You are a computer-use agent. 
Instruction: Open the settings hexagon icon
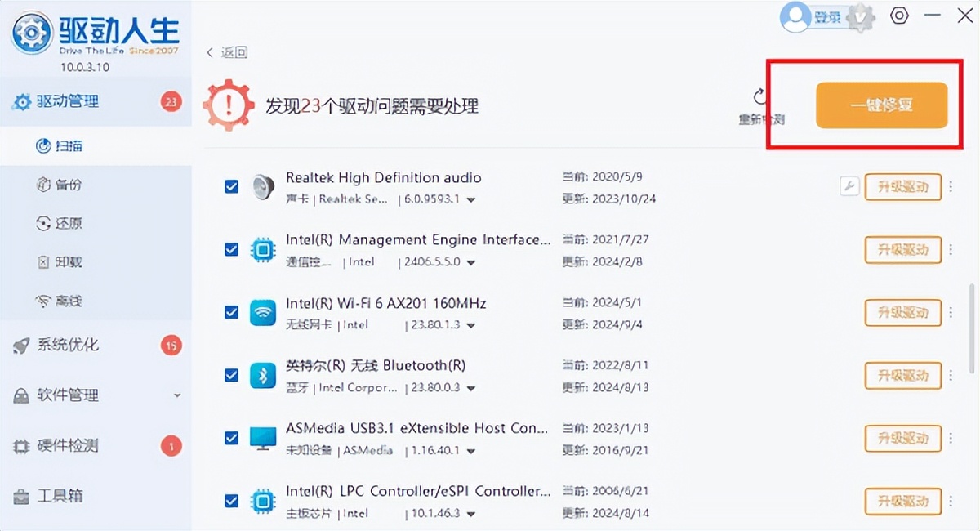(x=899, y=16)
